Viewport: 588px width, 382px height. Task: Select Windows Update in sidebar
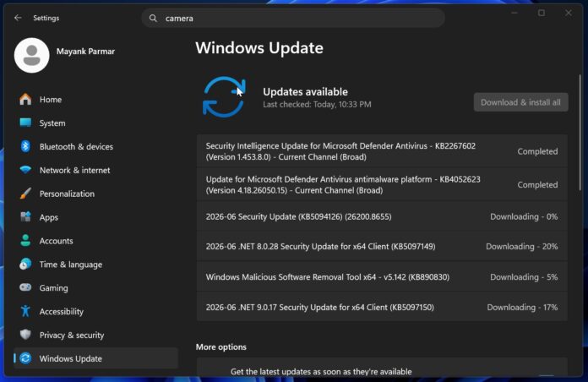95,358
